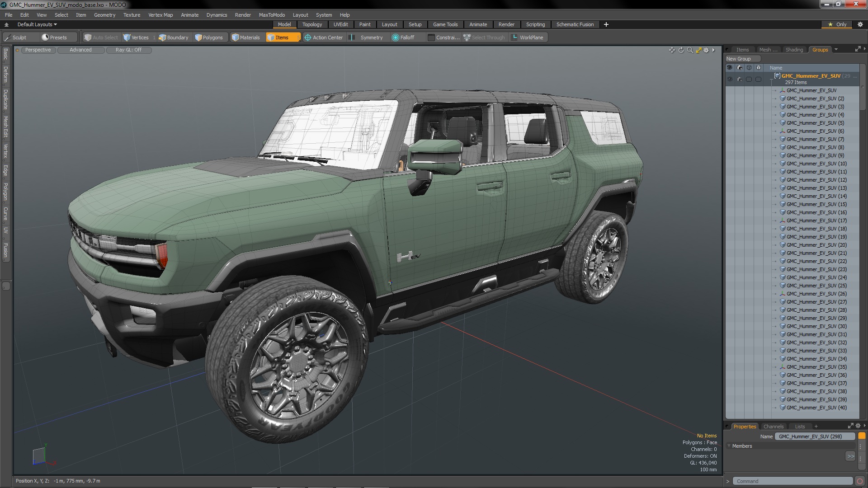The width and height of the screenshot is (868, 488).
Task: Open the Geometry menu
Action: coord(104,15)
